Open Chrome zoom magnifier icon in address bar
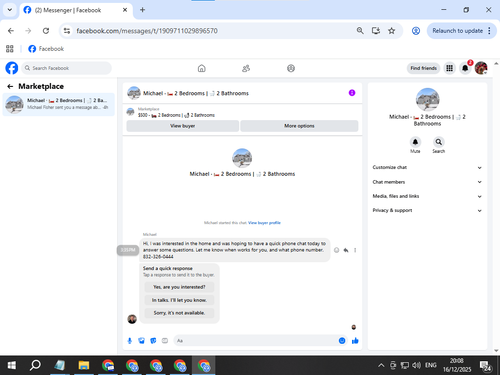This screenshot has height=375, width=500. coord(360,31)
